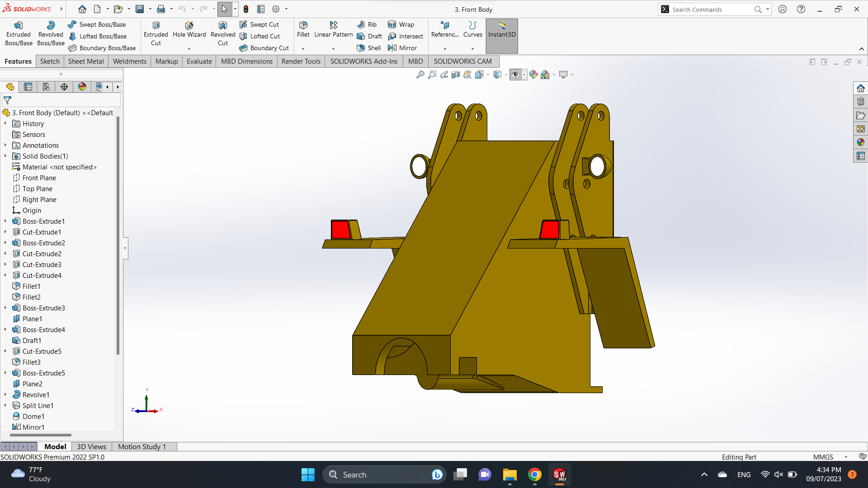
Task: Click Zoom to Fit icon
Action: tap(420, 75)
